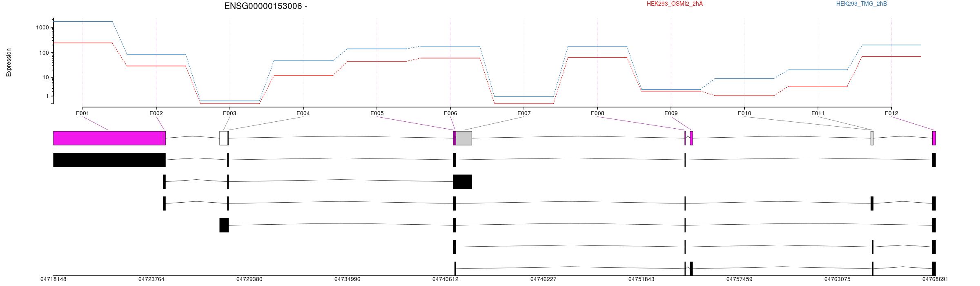Click genomic coordinate 64746227
Viewport: 980px width, 286px height.
543,279
